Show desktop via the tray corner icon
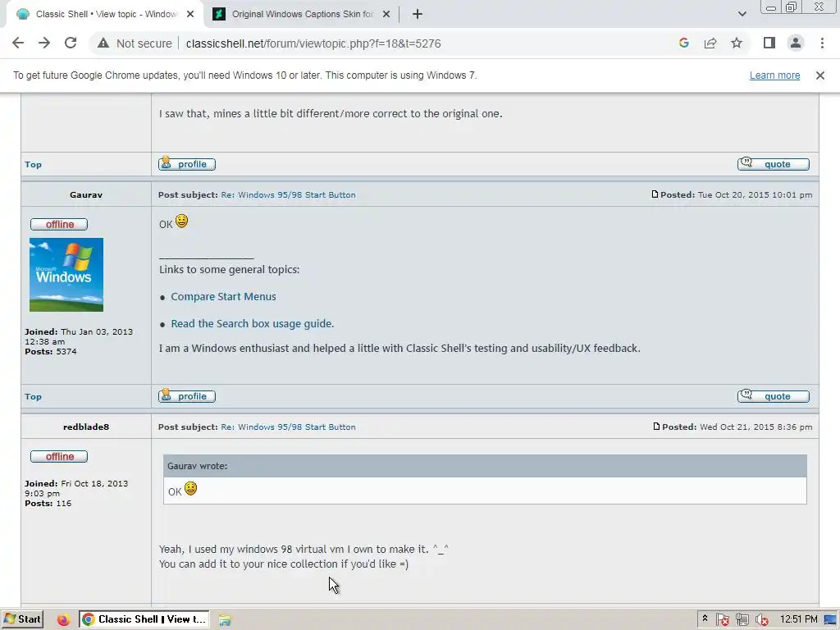Screen dimensions: 840x630 click(831, 620)
